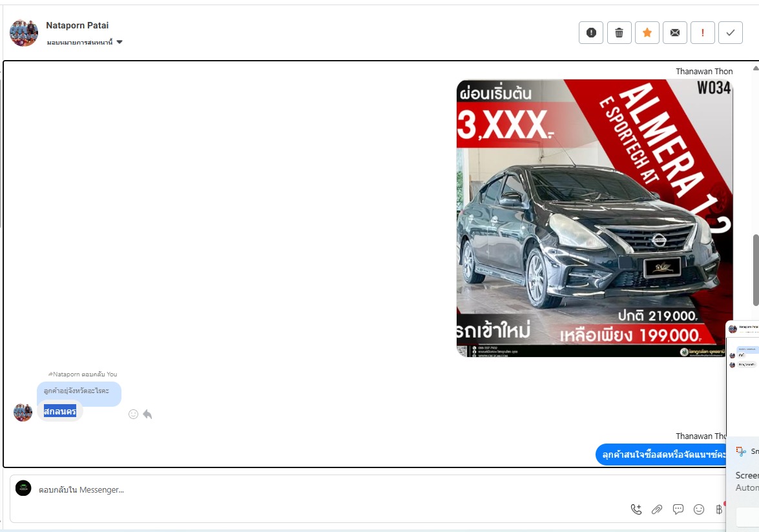This screenshot has width=759, height=532.
Task: Toggle the orange star on this conversation
Action: click(x=647, y=32)
